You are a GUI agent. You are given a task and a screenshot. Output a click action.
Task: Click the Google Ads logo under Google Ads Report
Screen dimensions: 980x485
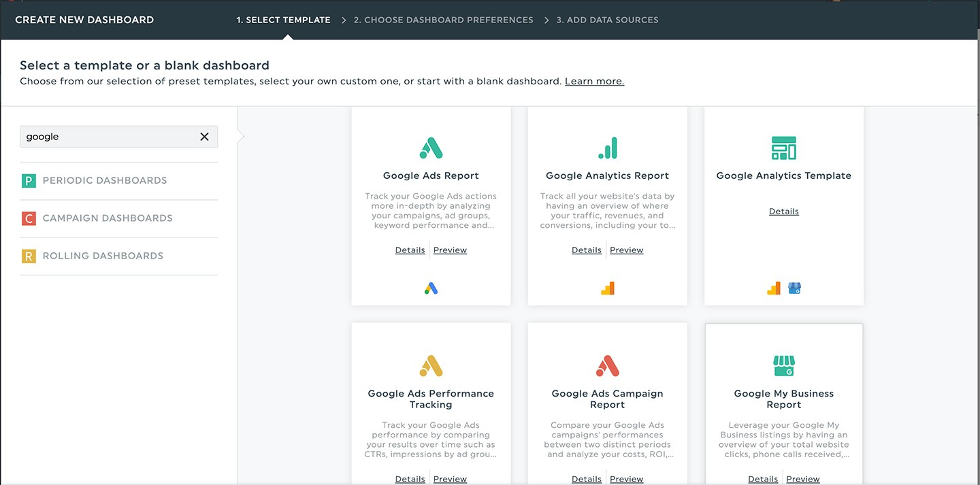[431, 288]
